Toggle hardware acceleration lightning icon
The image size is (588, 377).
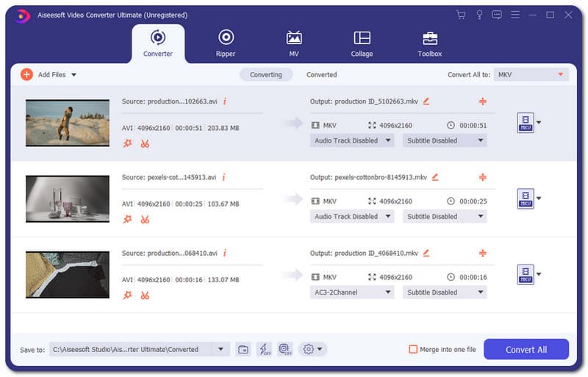coord(265,349)
